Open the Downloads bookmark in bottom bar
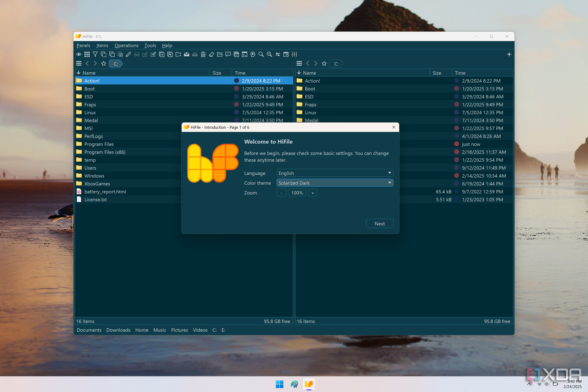Image resolution: width=588 pixels, height=392 pixels. (118, 330)
